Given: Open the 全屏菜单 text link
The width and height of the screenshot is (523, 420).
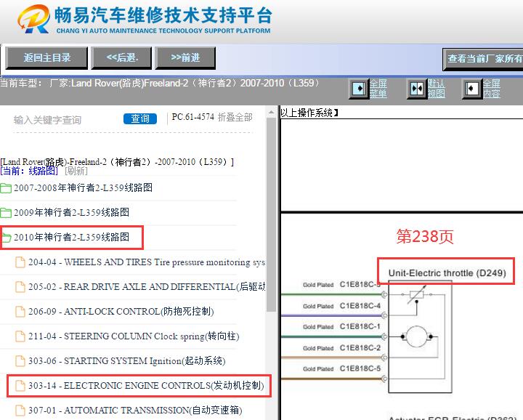Looking at the screenshot, I should pos(378,89).
